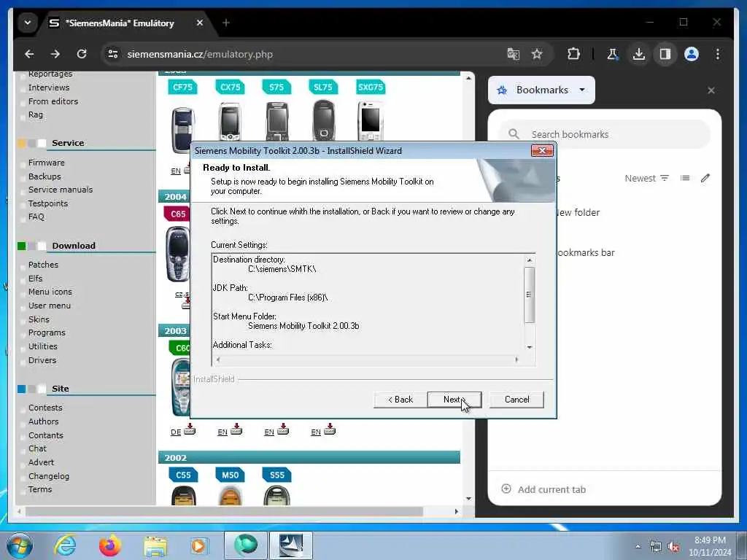Close the InstallShield Wizard dialog
This screenshot has width=747, height=560.
(x=542, y=151)
